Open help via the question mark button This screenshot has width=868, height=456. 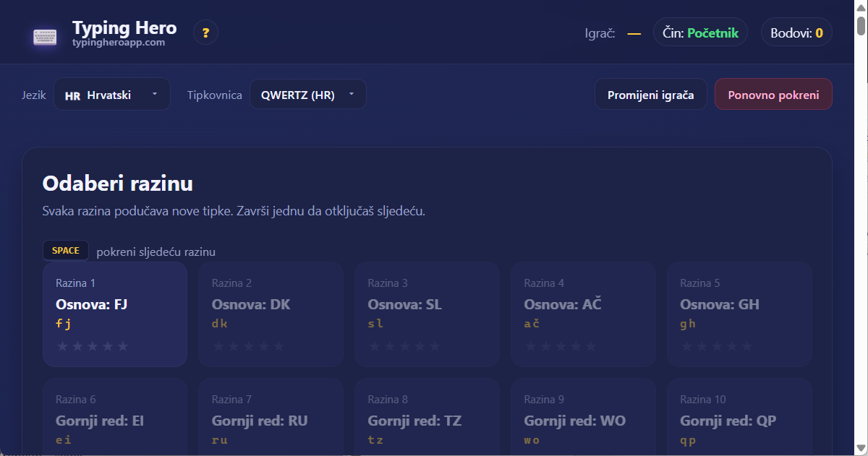point(205,33)
